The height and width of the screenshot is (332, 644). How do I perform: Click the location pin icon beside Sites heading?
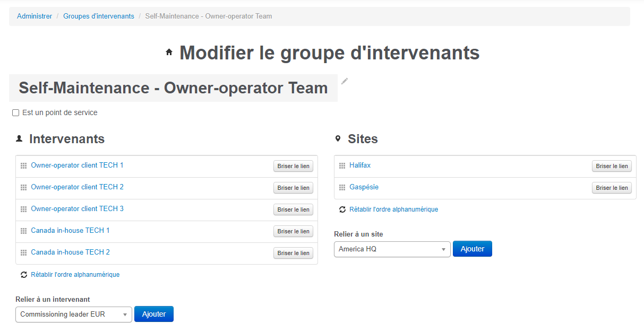(x=338, y=138)
